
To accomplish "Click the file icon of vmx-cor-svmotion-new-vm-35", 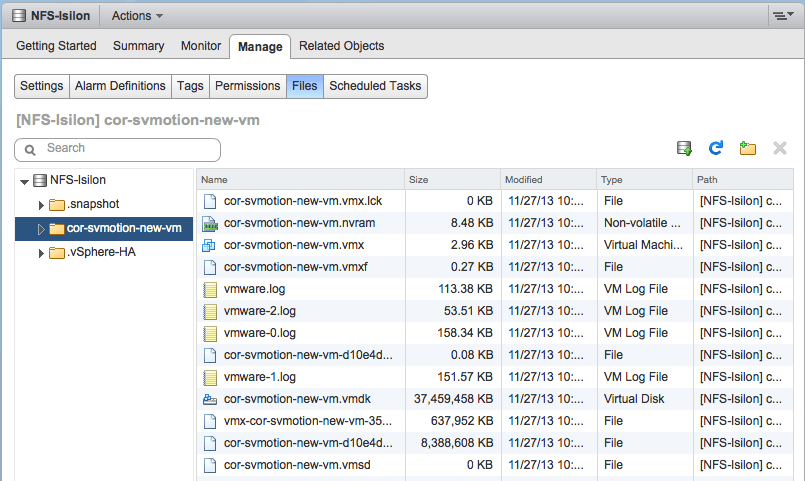I will 209,421.
